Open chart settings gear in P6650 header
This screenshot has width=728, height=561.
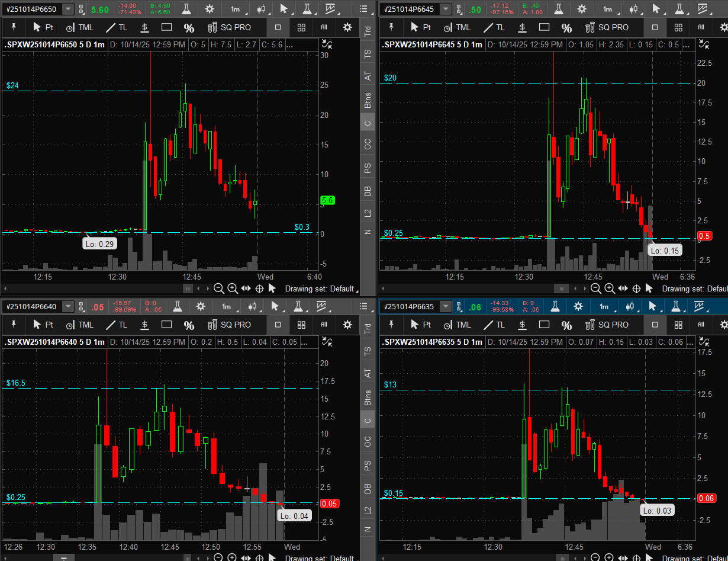click(210, 9)
